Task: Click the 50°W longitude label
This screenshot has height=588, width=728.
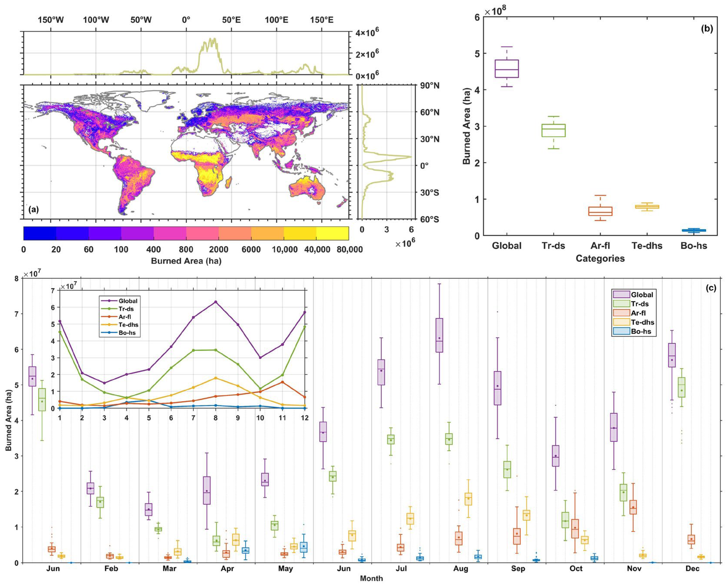Action: click(141, 20)
